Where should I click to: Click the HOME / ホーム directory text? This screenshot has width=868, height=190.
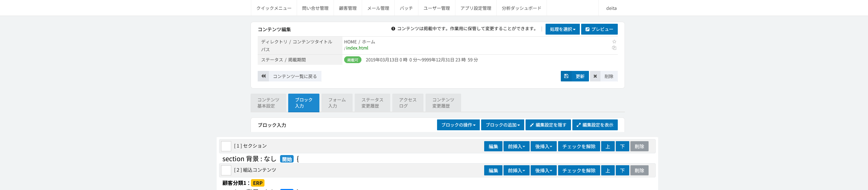(x=360, y=42)
